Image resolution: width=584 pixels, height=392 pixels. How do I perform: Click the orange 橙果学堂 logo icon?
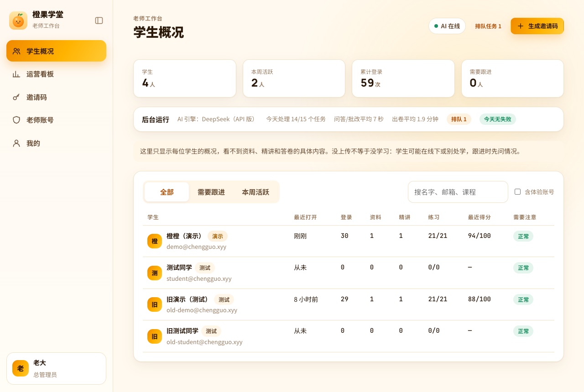pos(18,21)
